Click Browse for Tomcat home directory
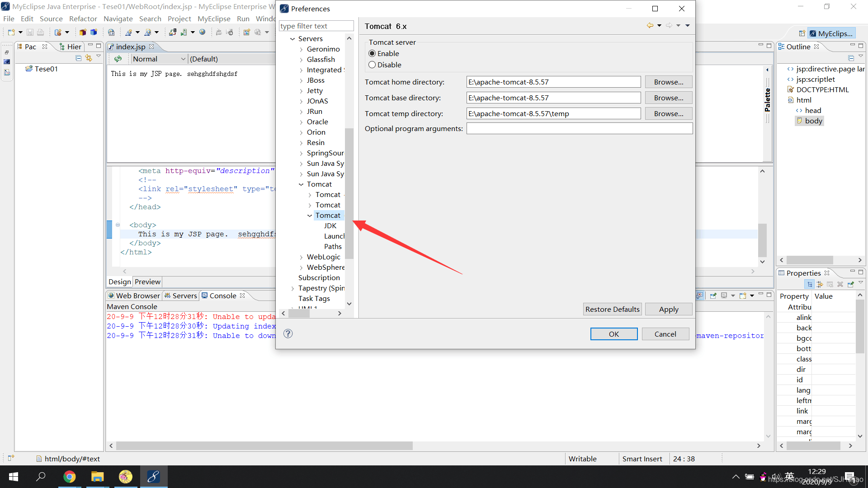 pyautogui.click(x=669, y=82)
